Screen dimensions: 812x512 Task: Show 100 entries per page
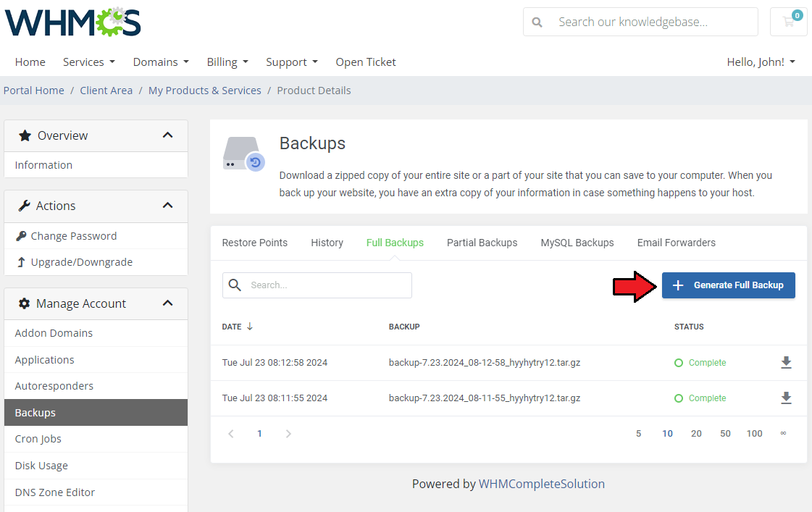(755, 434)
